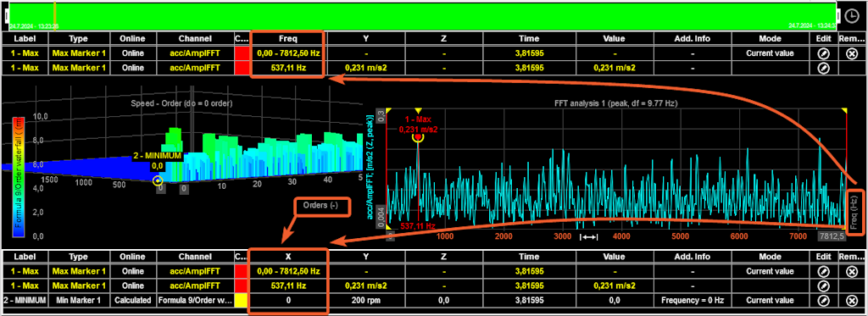This screenshot has height=316, width=868.
Task: Open the clock icon beside the recording timeline
Action: (x=852, y=16)
